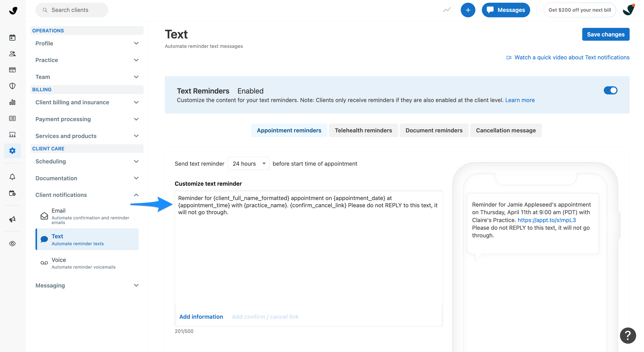Open the account avatar at top right
Viewport: 644px width, 352px height.
(x=629, y=10)
